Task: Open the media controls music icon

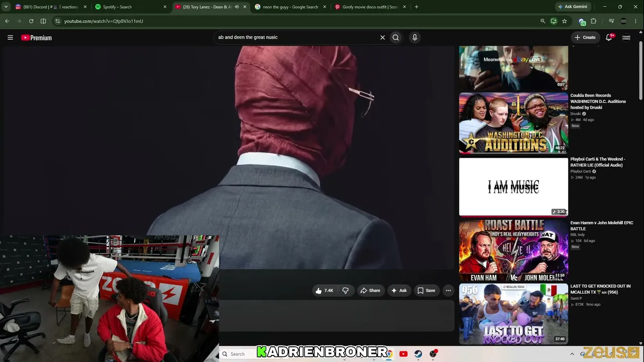Action: [x=611, y=21]
